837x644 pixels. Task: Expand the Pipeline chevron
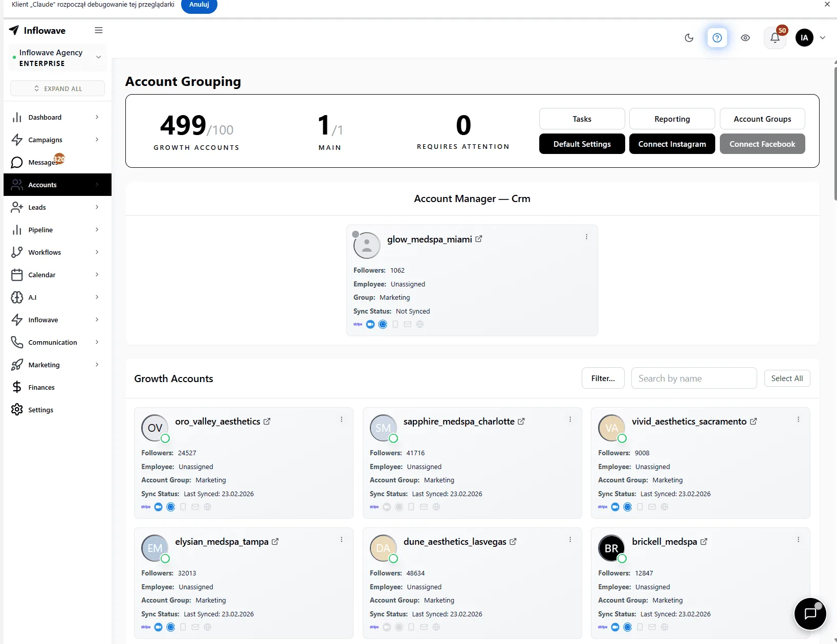coord(97,230)
